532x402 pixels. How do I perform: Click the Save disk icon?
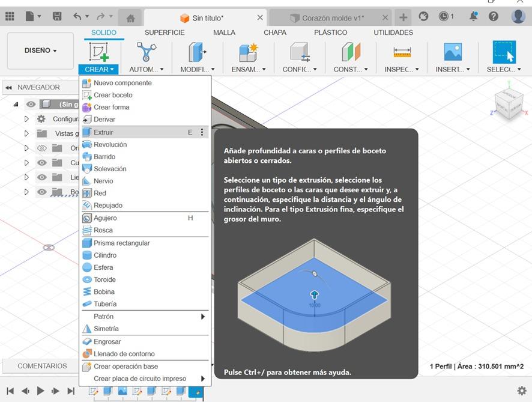(57, 17)
